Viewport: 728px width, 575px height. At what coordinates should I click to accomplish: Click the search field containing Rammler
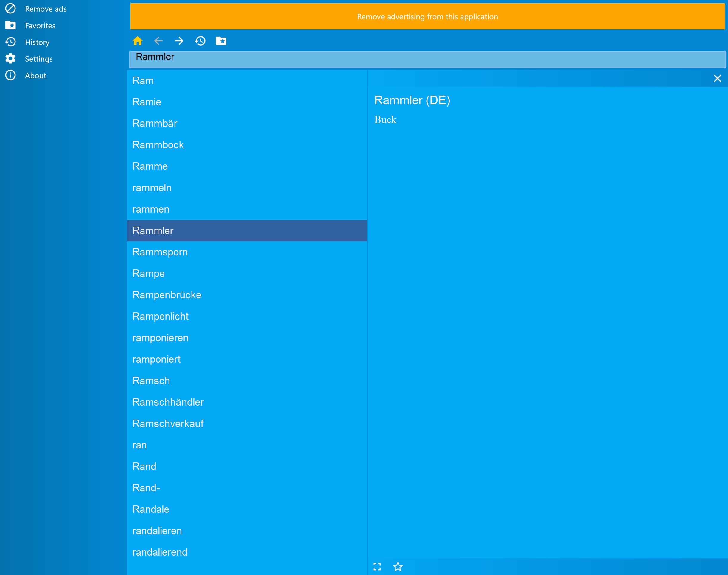427,59
